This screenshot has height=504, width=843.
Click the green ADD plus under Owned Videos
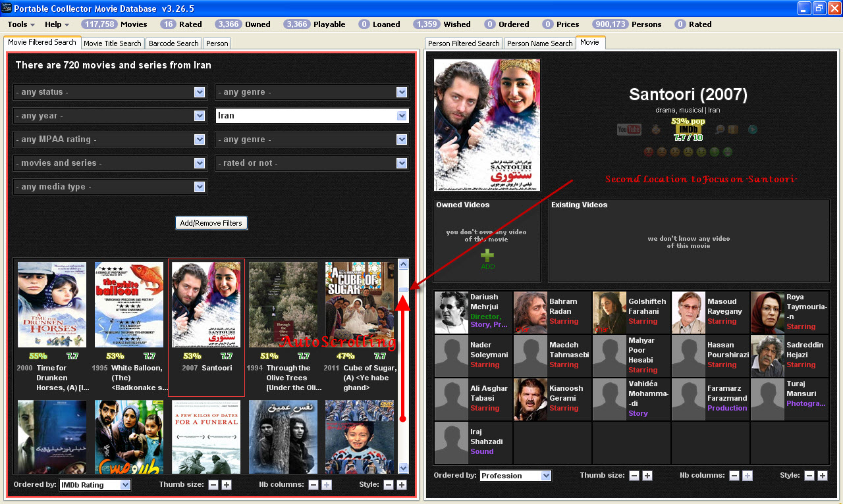pyautogui.click(x=487, y=259)
